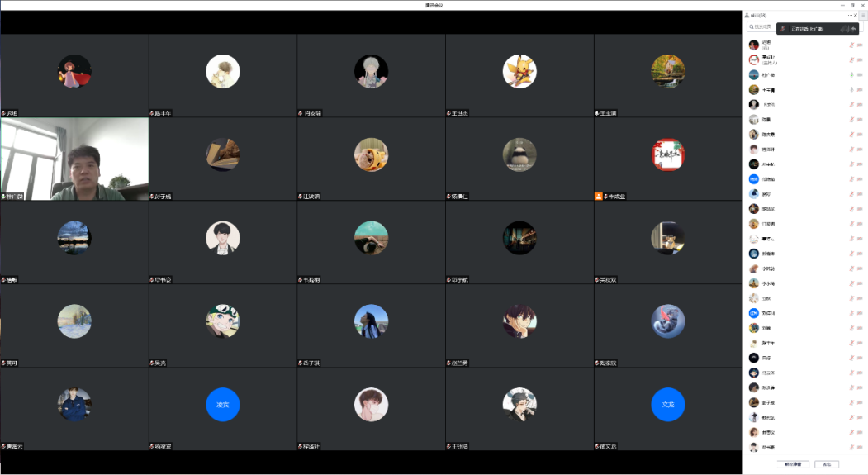Click muted microphone icon of the host (主持人) row
868x475 pixels.
(x=851, y=59)
